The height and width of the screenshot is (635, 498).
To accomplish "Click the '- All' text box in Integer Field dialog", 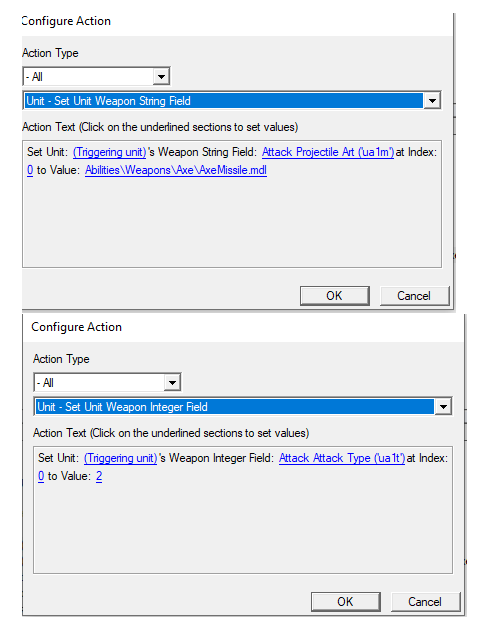I will click(x=99, y=383).
